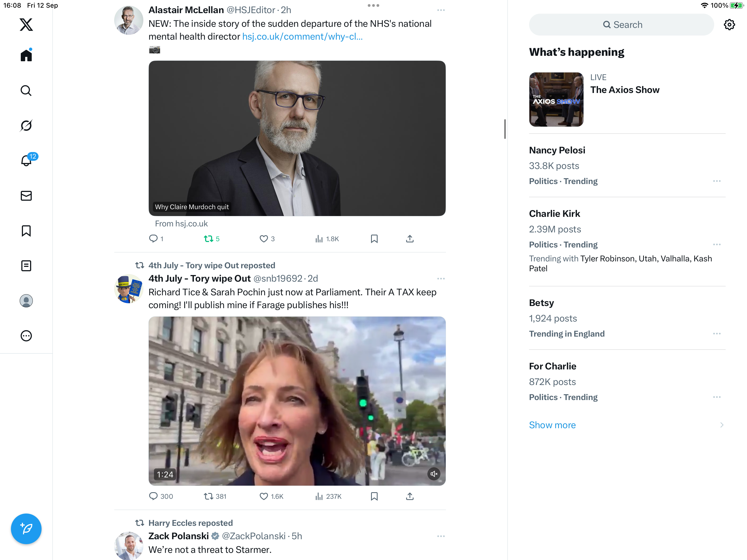747x560 pixels.
Task: Click the Search input field
Action: (x=621, y=25)
